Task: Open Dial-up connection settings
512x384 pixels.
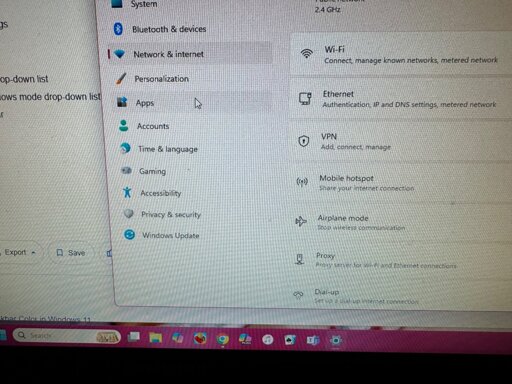Action: point(401,296)
